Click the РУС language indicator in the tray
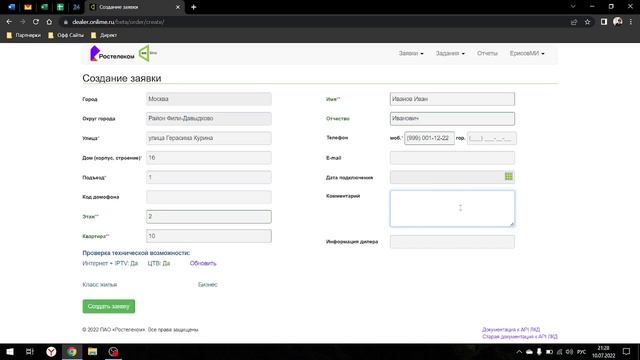The height and width of the screenshot is (360, 640). (x=582, y=351)
